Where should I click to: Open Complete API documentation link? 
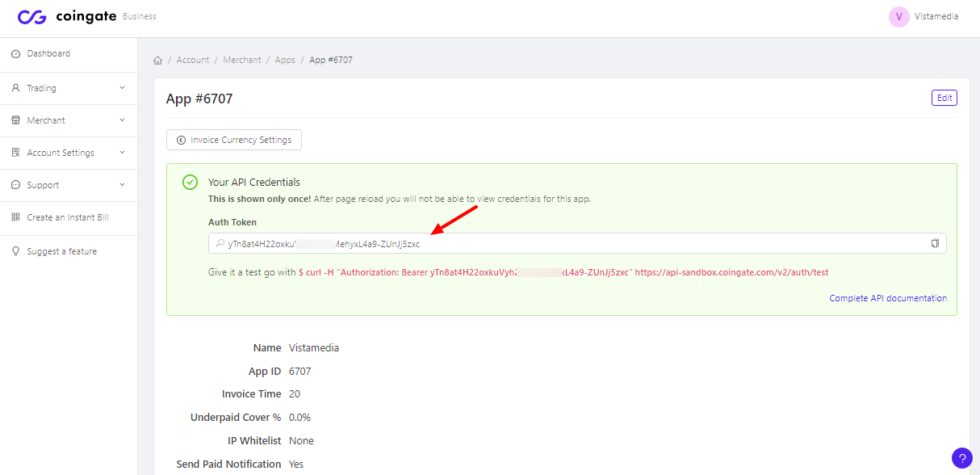pyautogui.click(x=888, y=298)
